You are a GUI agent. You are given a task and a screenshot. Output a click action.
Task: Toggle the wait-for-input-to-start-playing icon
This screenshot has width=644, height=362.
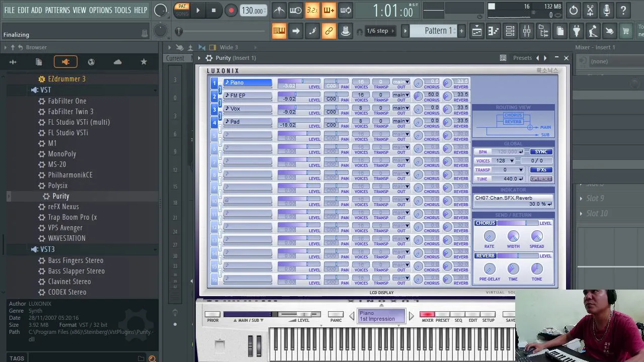click(296, 10)
